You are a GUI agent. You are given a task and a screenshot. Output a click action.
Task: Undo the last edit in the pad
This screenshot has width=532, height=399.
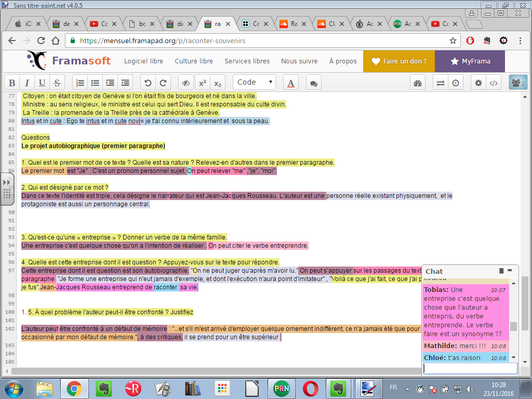click(148, 83)
